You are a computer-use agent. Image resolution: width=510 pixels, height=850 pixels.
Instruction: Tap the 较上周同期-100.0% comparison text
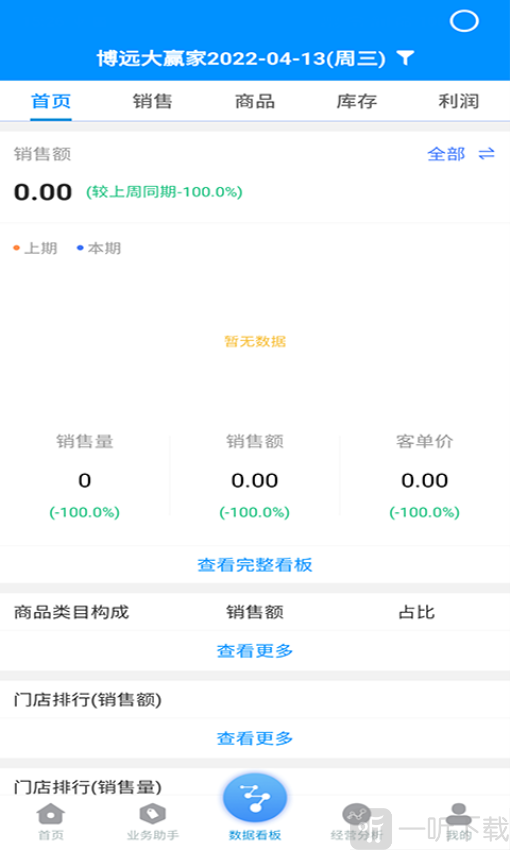point(164,192)
